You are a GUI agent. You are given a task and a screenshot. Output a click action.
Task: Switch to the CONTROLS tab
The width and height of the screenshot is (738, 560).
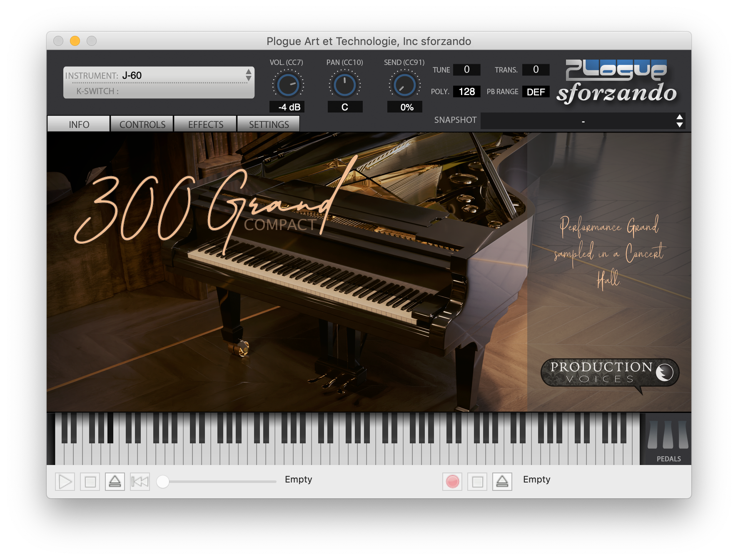click(x=142, y=124)
